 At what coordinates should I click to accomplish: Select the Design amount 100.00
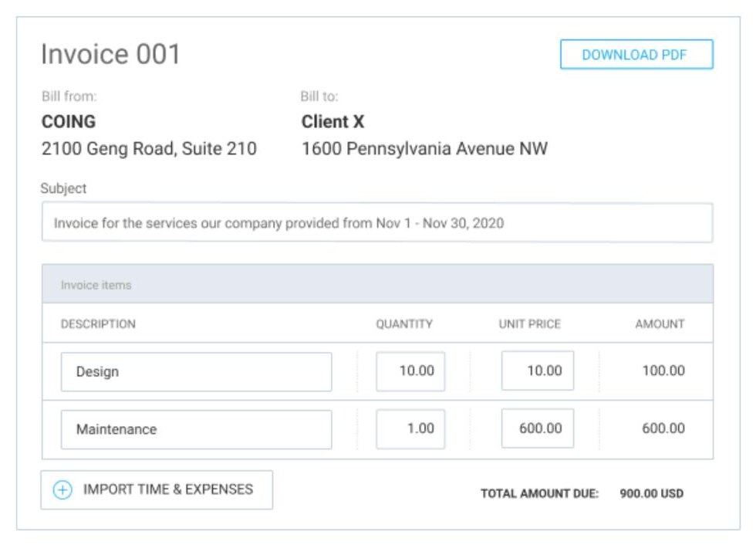(x=663, y=371)
